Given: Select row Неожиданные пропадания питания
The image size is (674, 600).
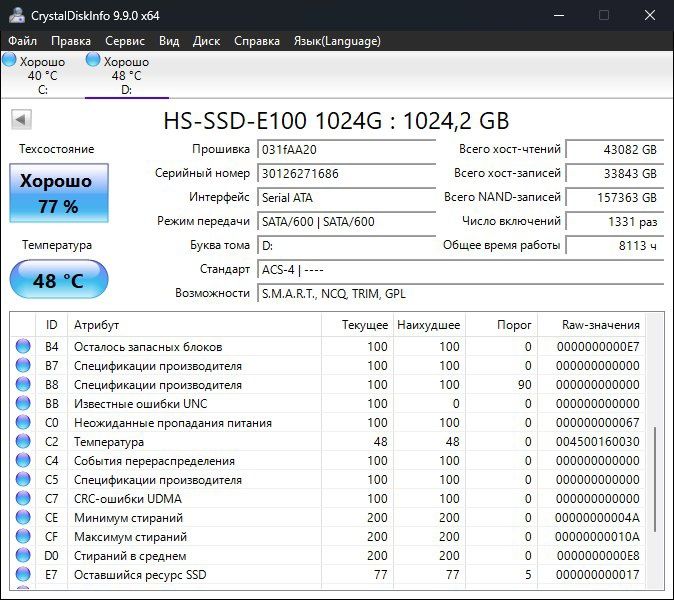Looking at the screenshot, I should pos(328,422).
